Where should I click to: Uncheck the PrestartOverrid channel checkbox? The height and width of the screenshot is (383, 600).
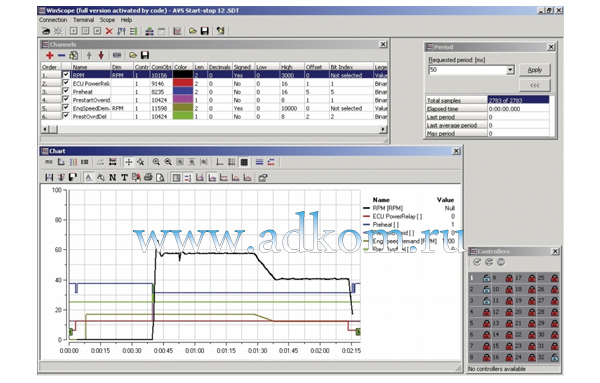point(66,99)
